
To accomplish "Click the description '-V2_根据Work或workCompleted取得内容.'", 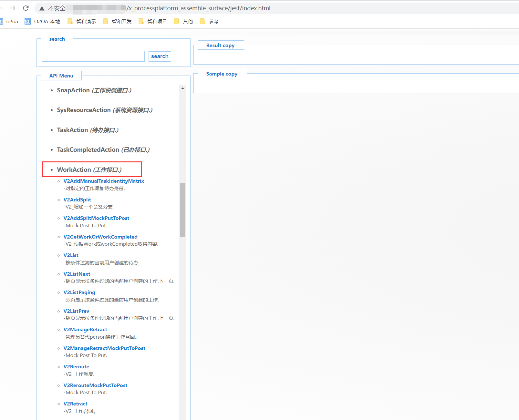I will [x=111, y=244].
